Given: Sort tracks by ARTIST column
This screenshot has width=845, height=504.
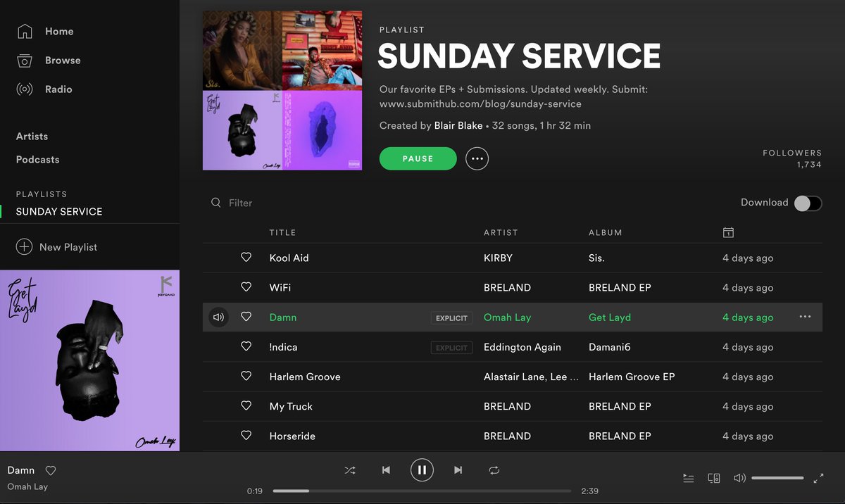Looking at the screenshot, I should click(x=501, y=232).
